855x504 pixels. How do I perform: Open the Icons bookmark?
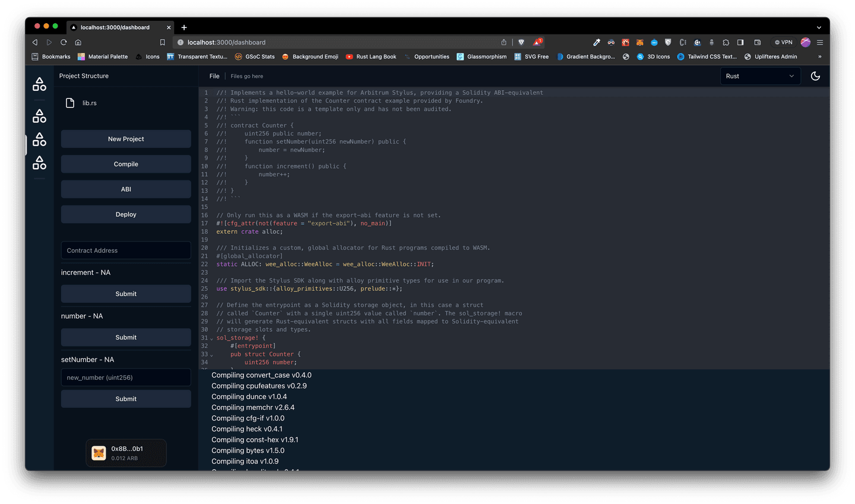coord(147,56)
